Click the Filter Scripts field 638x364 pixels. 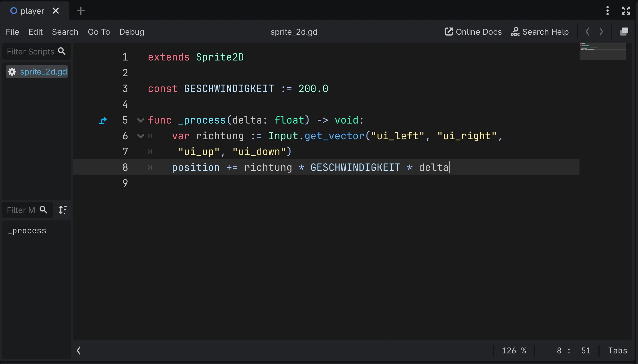point(36,52)
